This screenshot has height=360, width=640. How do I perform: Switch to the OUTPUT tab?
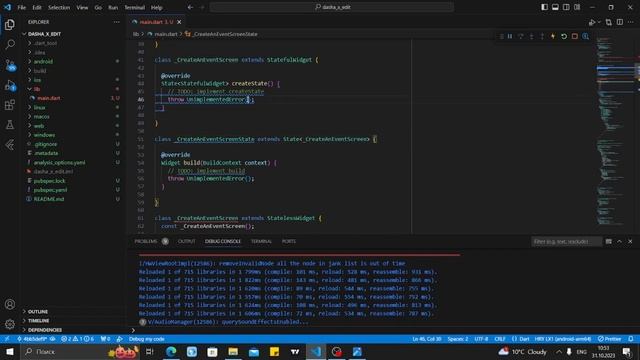(187, 241)
